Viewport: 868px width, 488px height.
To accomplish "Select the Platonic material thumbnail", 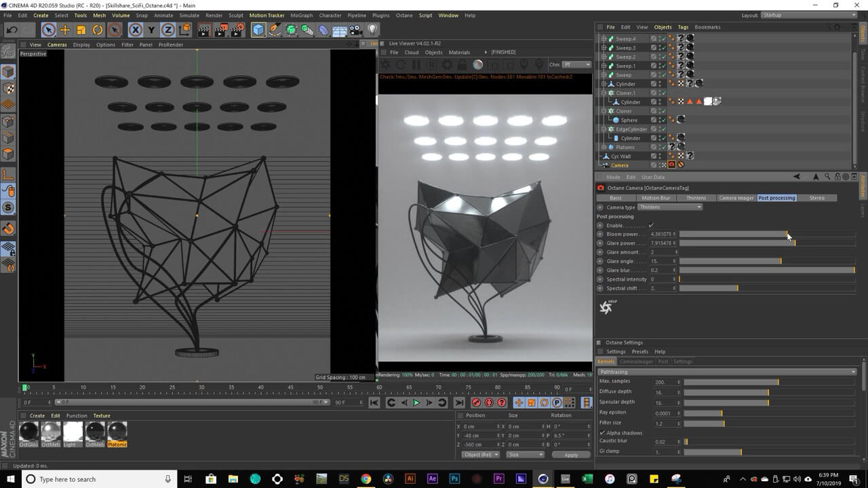I will (117, 432).
